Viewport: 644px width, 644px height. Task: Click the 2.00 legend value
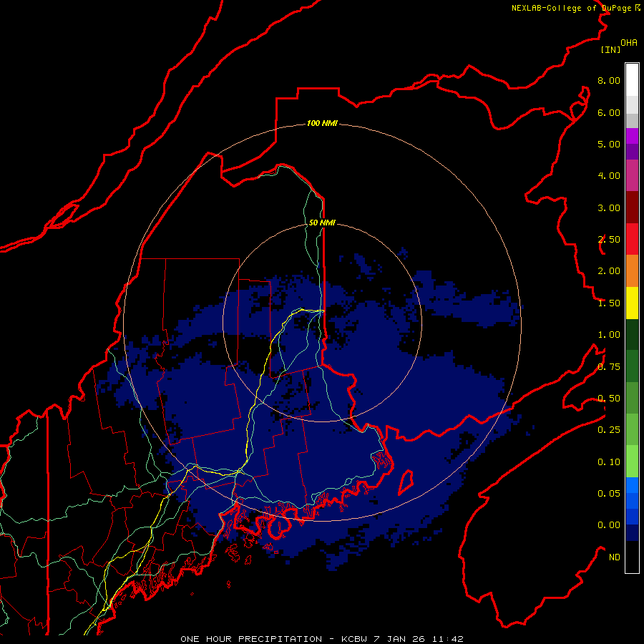click(609, 271)
